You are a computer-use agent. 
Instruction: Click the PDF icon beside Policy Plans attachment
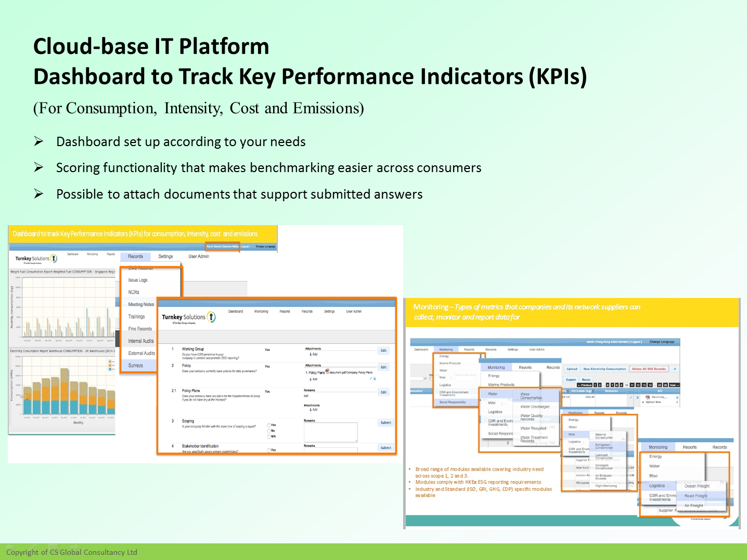click(327, 371)
